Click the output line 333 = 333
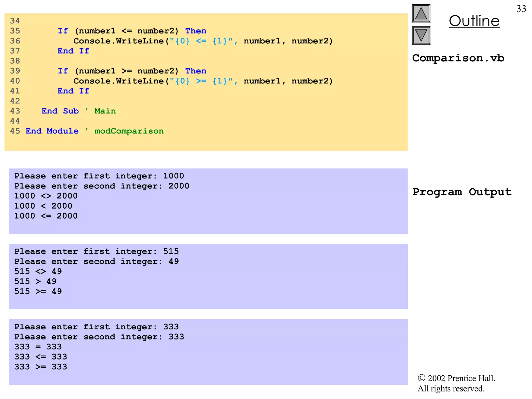 [x=38, y=347]
